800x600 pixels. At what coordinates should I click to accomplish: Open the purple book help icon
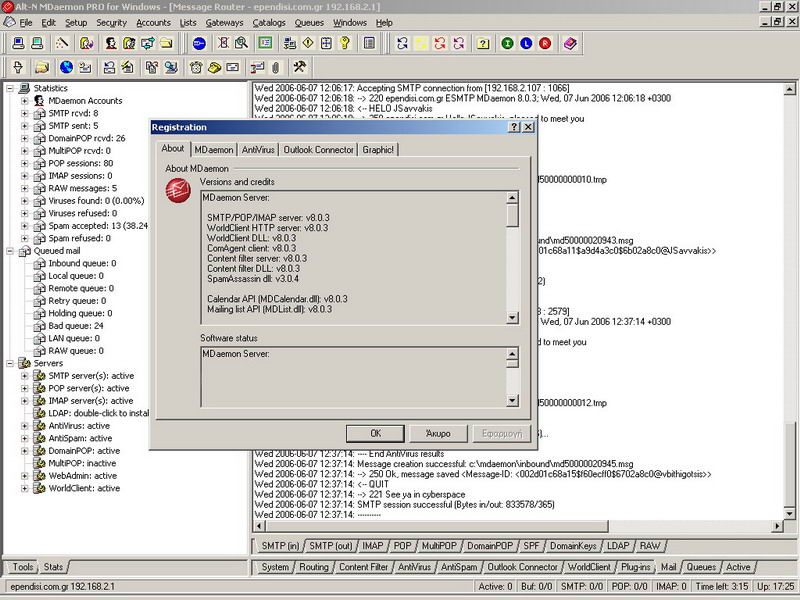point(570,43)
